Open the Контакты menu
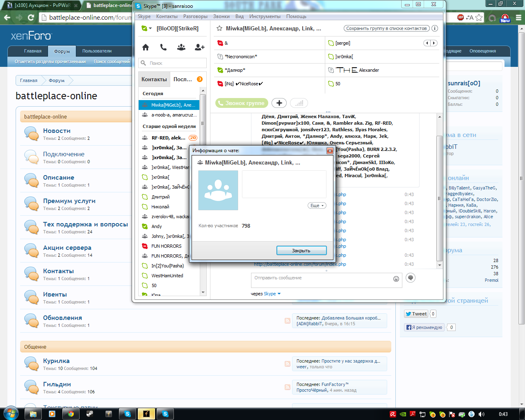 [167, 16]
